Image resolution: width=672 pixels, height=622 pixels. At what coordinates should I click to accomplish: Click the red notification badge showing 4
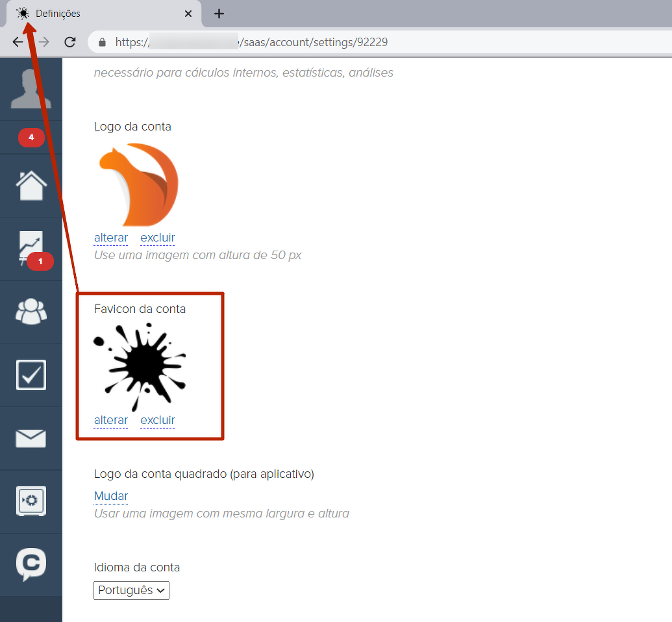[x=31, y=138]
